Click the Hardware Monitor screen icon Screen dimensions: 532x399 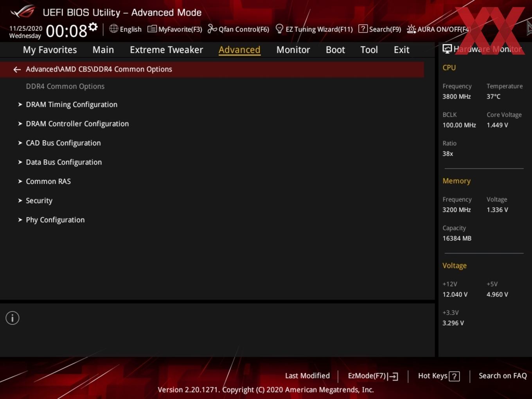pos(447,49)
